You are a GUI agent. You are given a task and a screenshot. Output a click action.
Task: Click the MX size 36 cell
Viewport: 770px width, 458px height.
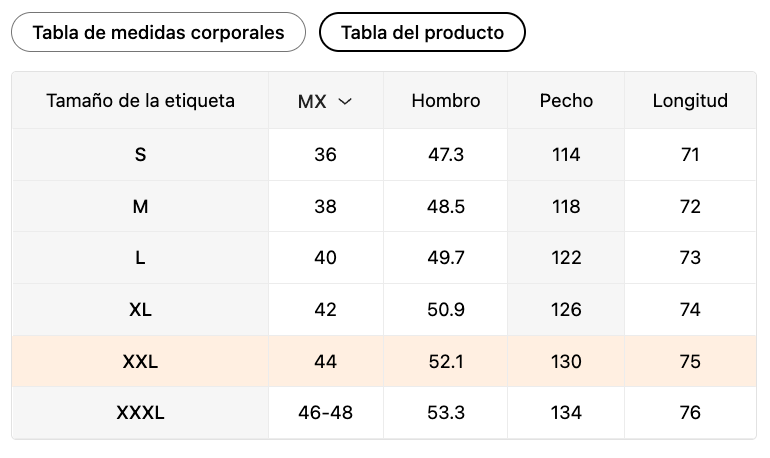(x=325, y=155)
